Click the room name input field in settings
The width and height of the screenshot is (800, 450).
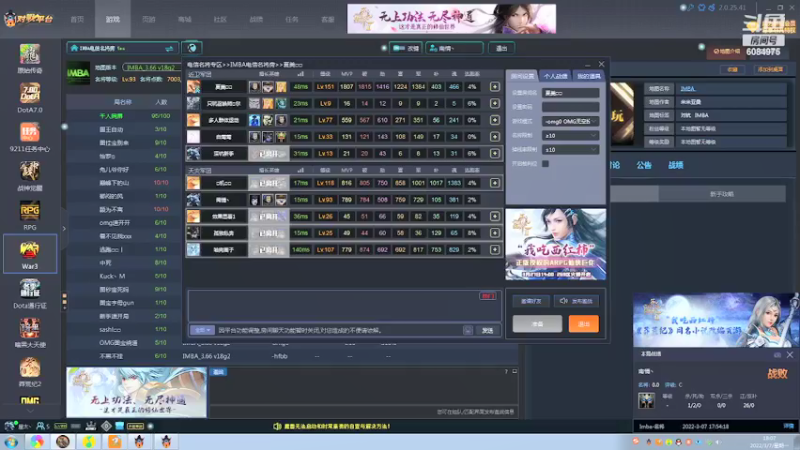pyautogui.click(x=570, y=93)
